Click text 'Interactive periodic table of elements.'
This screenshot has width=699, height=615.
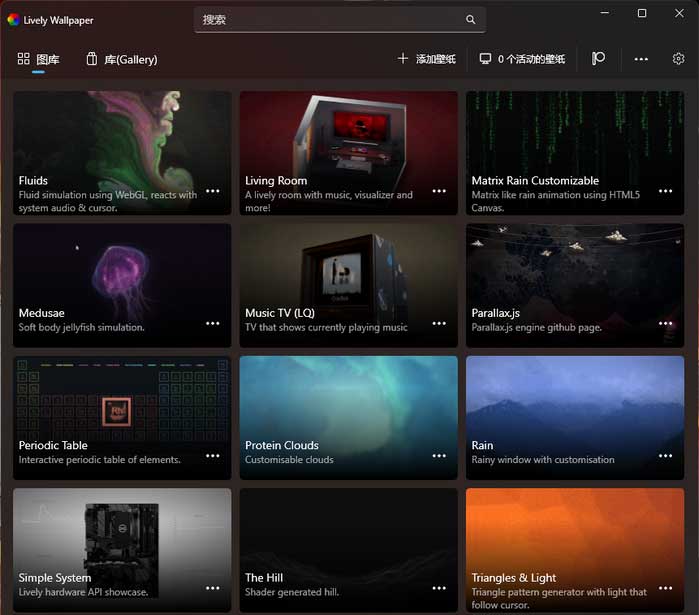coord(99,459)
